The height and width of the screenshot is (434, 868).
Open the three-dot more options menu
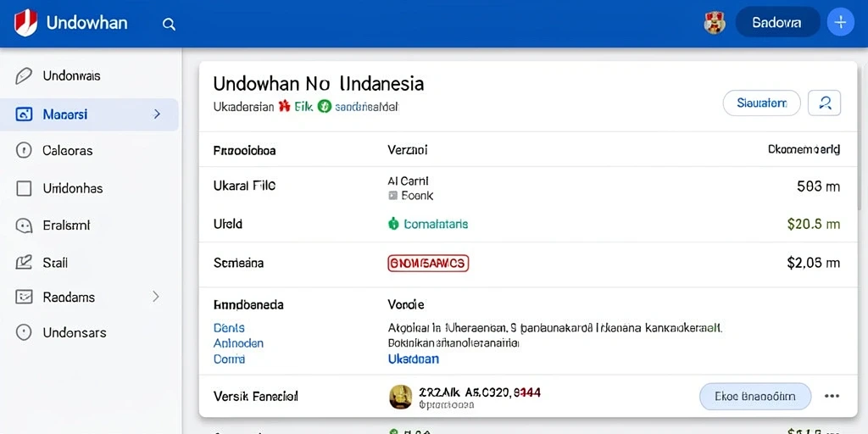point(832,397)
